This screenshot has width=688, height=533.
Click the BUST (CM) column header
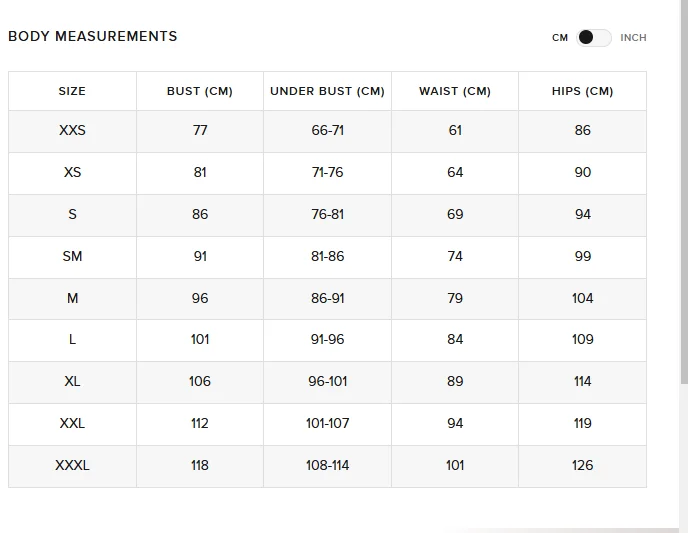[x=200, y=91]
